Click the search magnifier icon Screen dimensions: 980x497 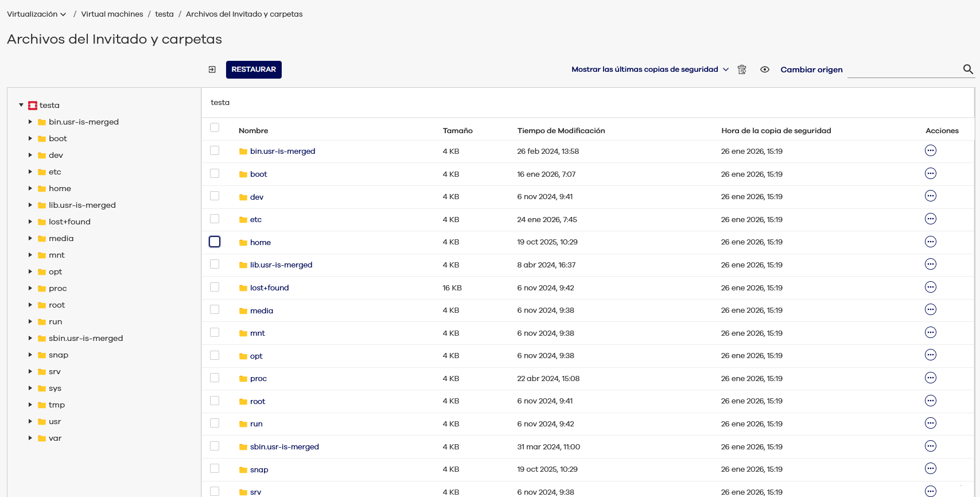(x=968, y=69)
